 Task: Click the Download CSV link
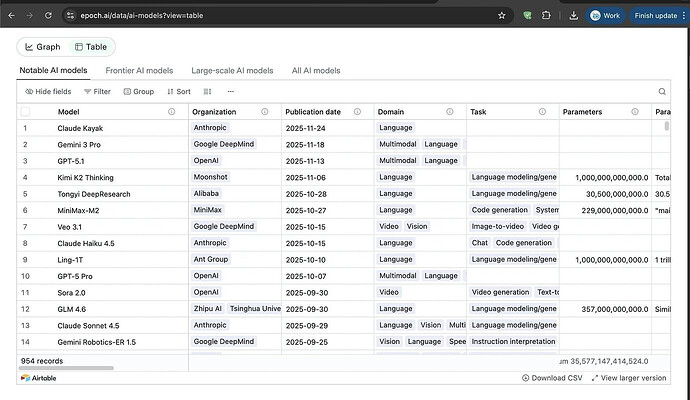click(552, 378)
